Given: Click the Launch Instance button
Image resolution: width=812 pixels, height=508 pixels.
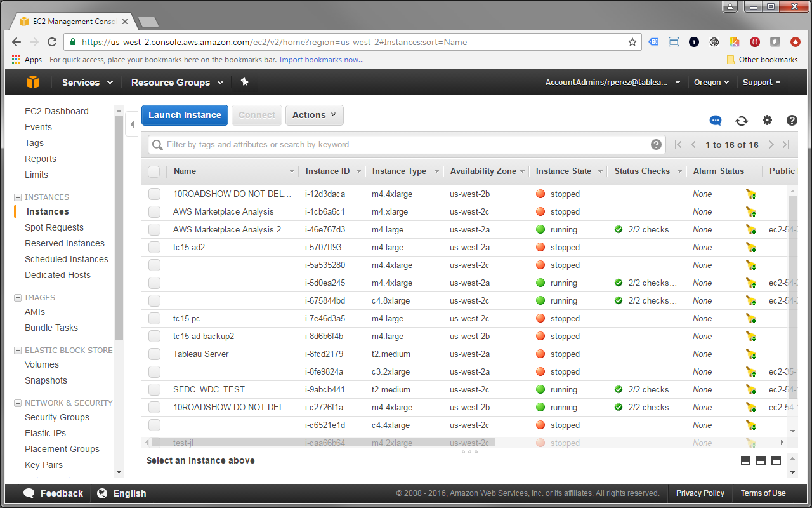Looking at the screenshot, I should 185,115.
